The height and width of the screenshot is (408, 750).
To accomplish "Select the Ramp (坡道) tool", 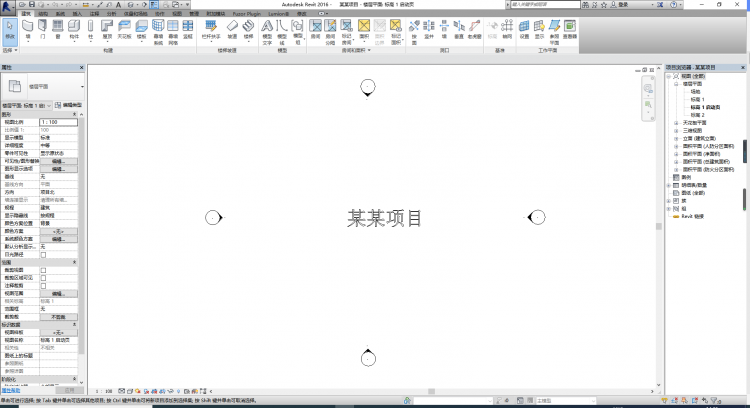I will pos(232,30).
